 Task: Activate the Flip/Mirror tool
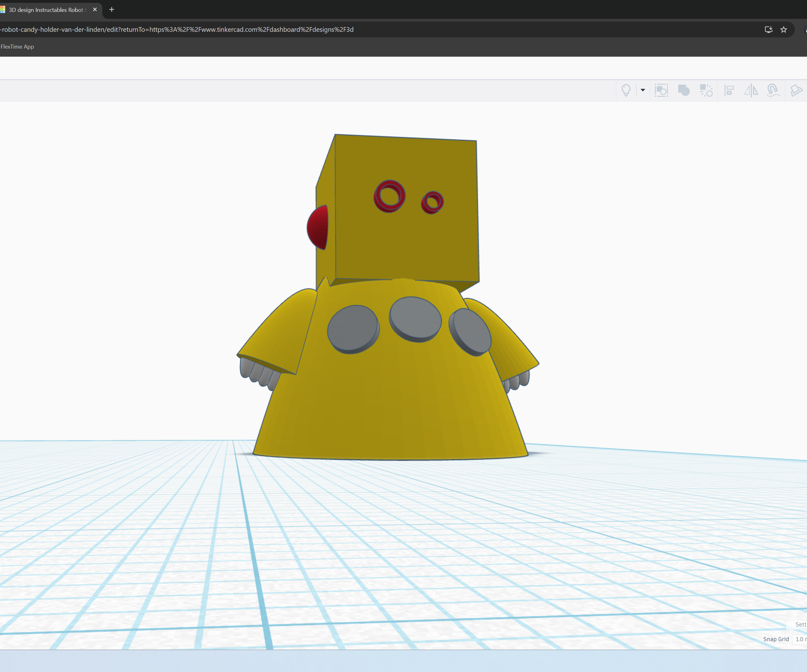751,90
